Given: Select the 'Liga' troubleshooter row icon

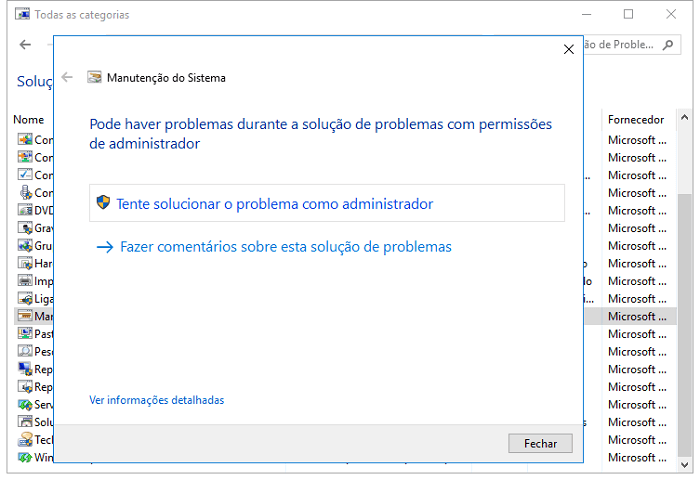Looking at the screenshot, I should [25, 298].
